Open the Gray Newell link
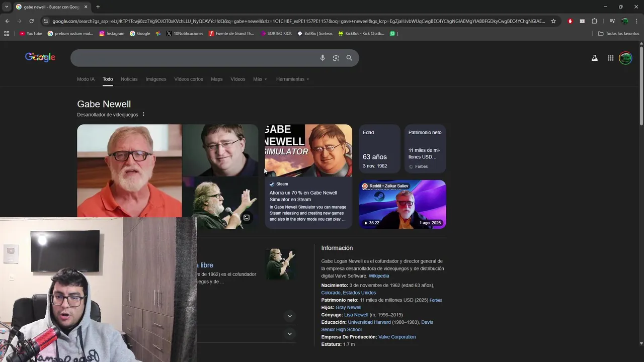The image size is (644, 362). pos(348,307)
